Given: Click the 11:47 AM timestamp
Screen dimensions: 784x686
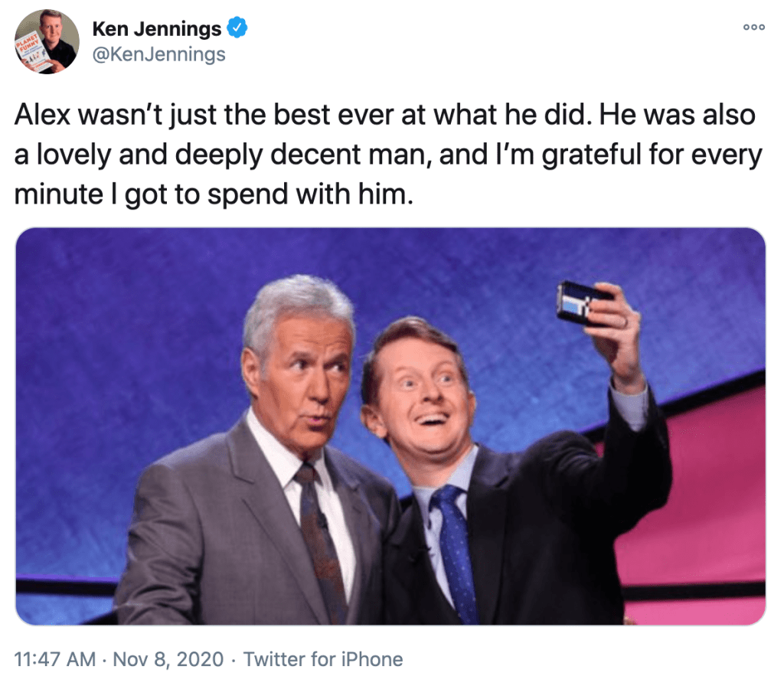Looking at the screenshot, I should coord(55,658).
